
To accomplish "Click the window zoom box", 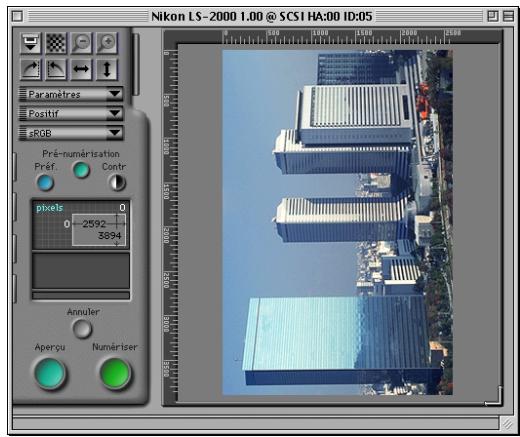I will (493, 16).
